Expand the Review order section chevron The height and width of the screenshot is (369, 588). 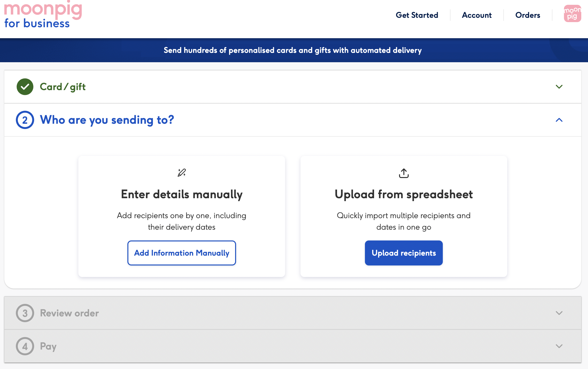click(x=559, y=313)
